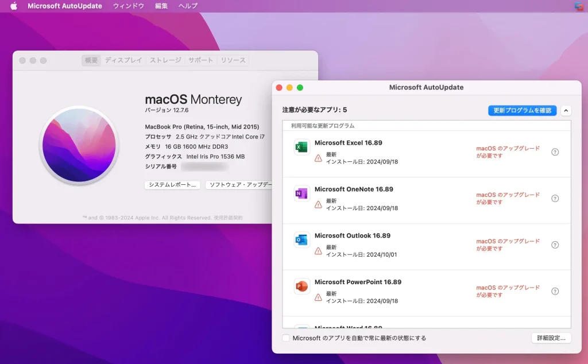Click the システムレポート... button
Viewport: 588px width, 364px height.
[x=172, y=185]
